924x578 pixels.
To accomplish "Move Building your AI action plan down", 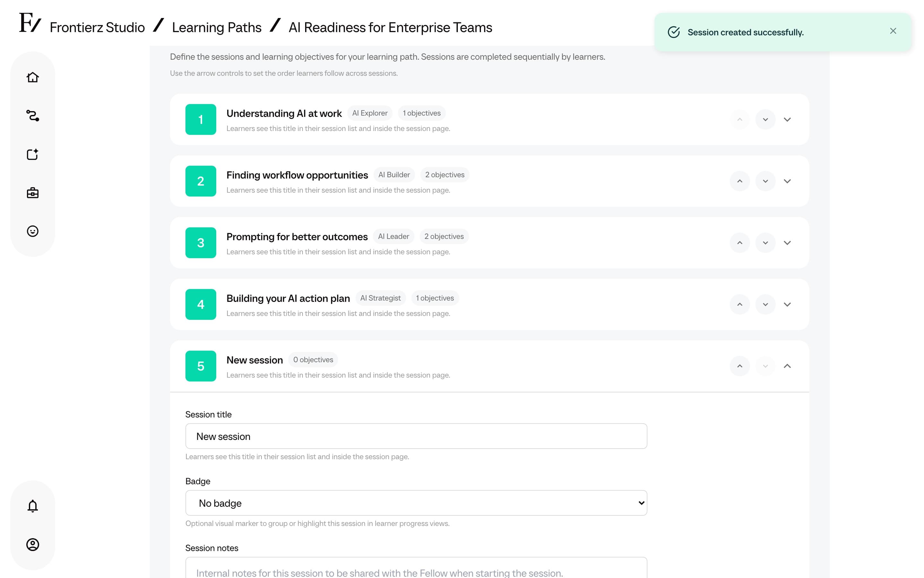I will [x=765, y=304].
